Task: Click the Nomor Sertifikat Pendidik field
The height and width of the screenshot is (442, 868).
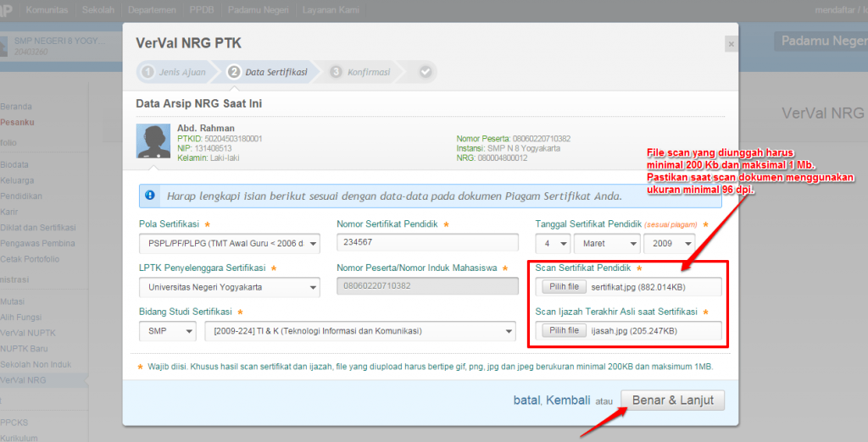Action: [x=427, y=242]
